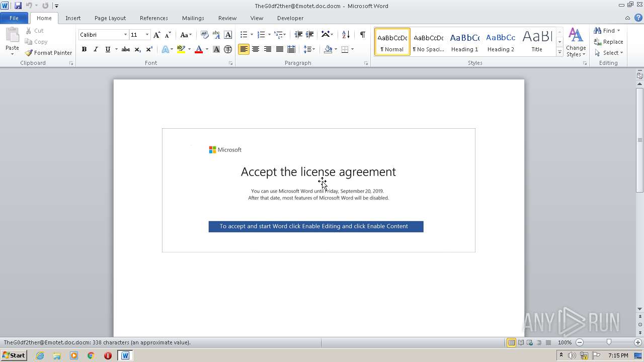Click Sort icon
The width and height of the screenshot is (644, 362).
(x=346, y=35)
